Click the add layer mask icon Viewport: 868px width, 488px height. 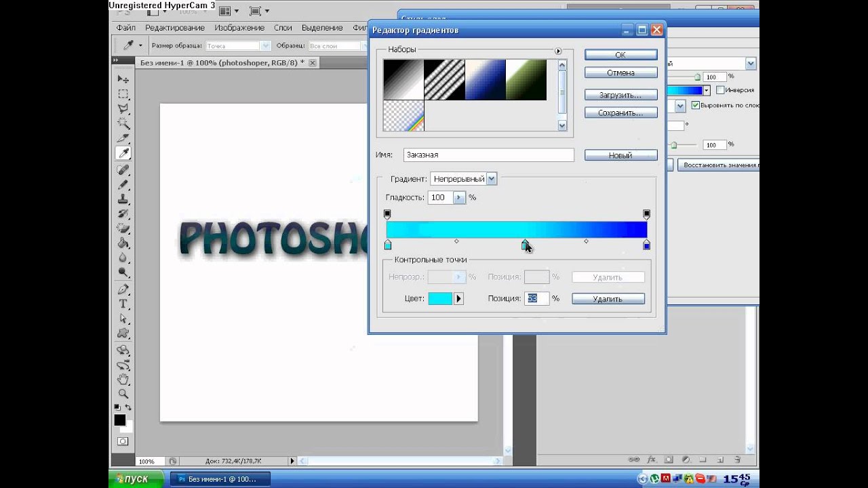668,459
